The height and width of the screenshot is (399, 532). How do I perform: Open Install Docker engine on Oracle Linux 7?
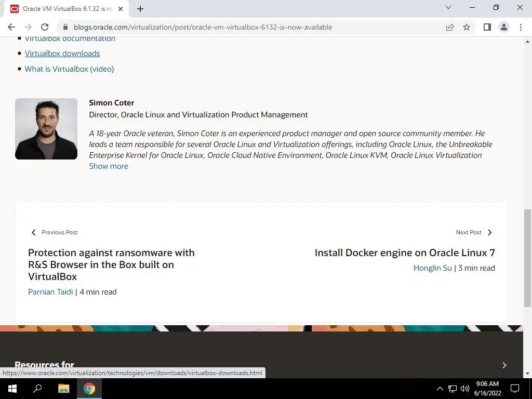(405, 253)
